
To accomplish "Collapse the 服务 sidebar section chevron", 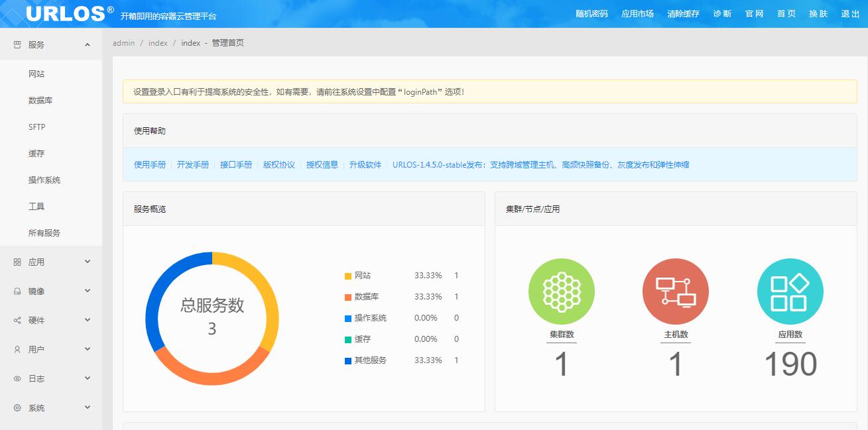I will point(88,45).
